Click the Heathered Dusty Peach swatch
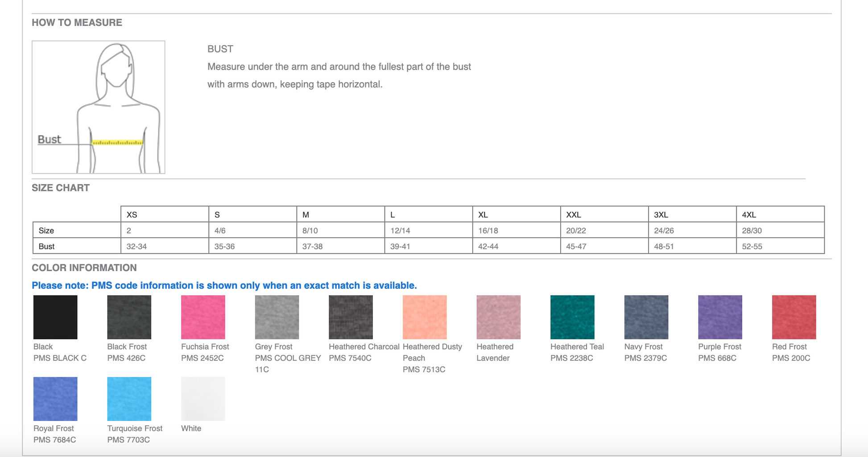Viewport: 868px width, 457px height. point(425,317)
